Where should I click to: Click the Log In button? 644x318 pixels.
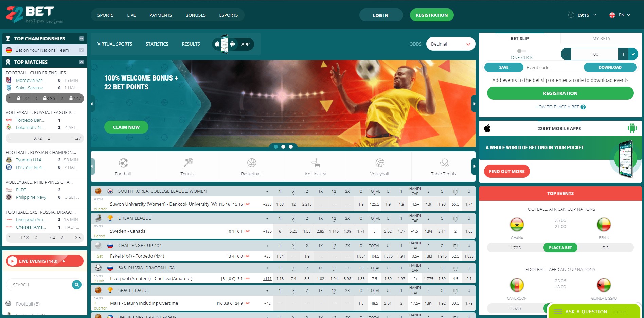coord(381,15)
